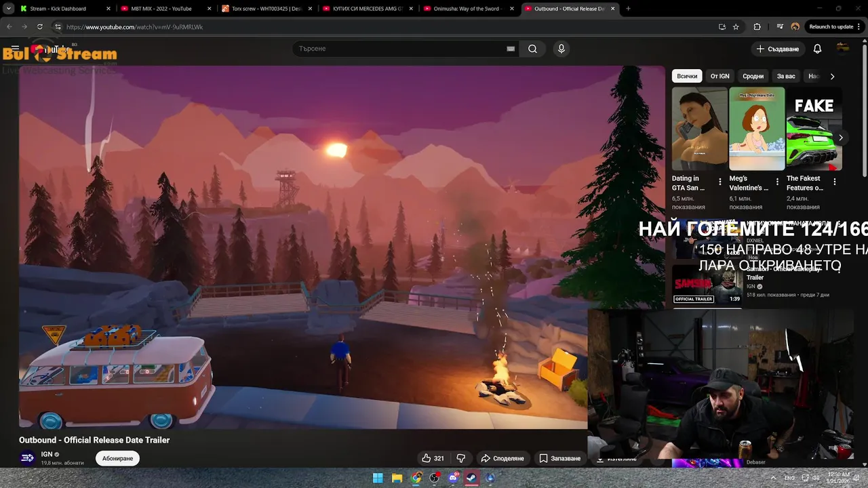Select the За вас filter chip

click(786, 76)
